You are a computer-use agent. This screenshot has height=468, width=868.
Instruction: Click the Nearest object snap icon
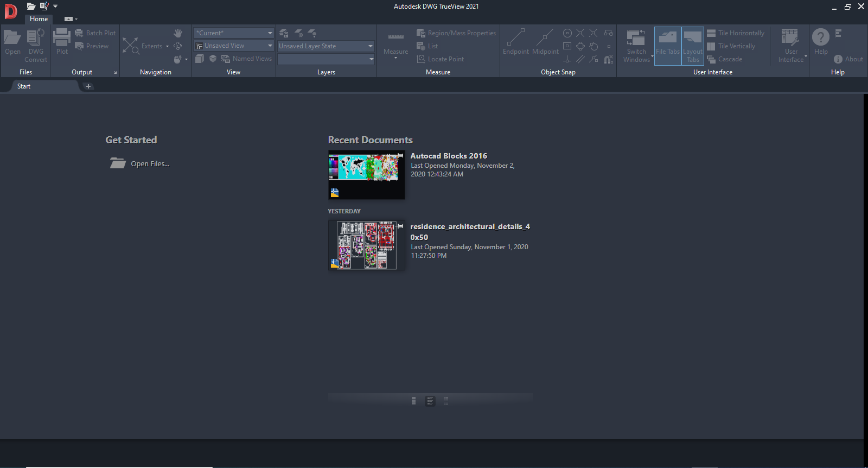click(x=594, y=59)
